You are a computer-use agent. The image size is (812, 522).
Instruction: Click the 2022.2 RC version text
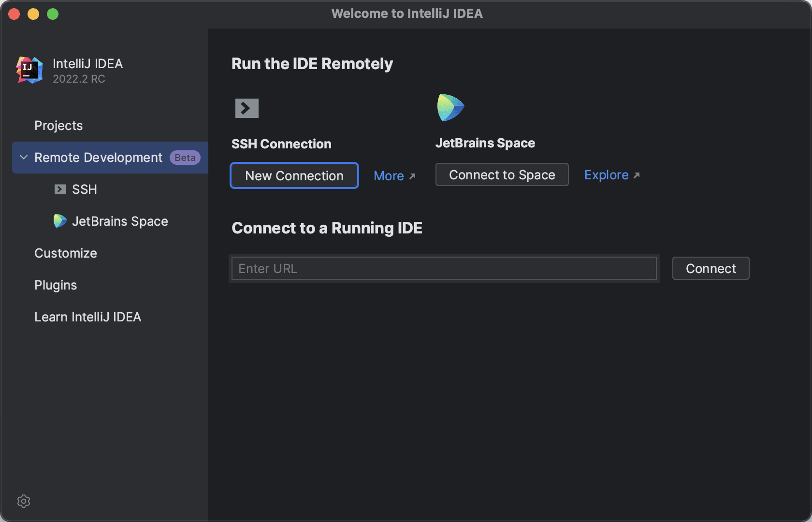[x=79, y=79]
